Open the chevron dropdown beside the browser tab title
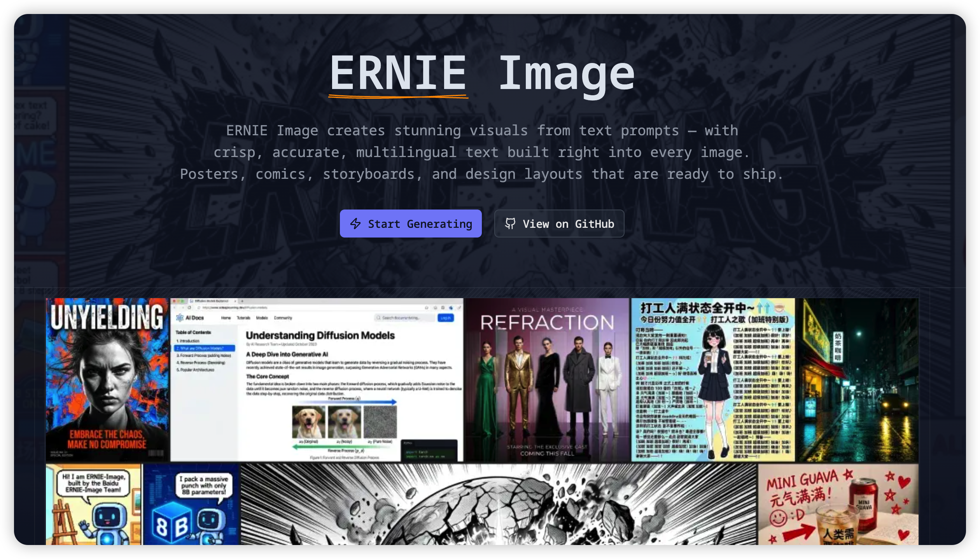The image size is (980, 559). pyautogui.click(x=235, y=302)
